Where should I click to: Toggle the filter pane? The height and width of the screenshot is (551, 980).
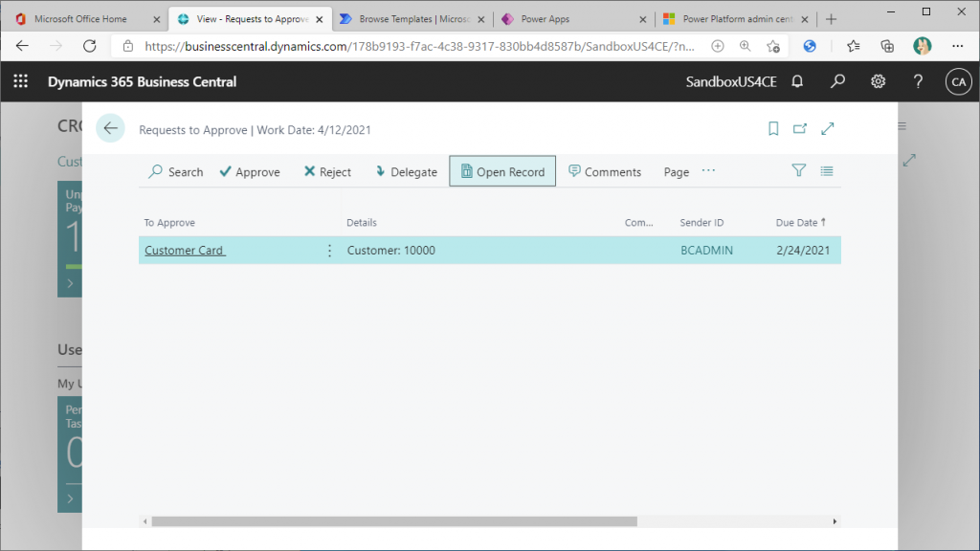[798, 170]
